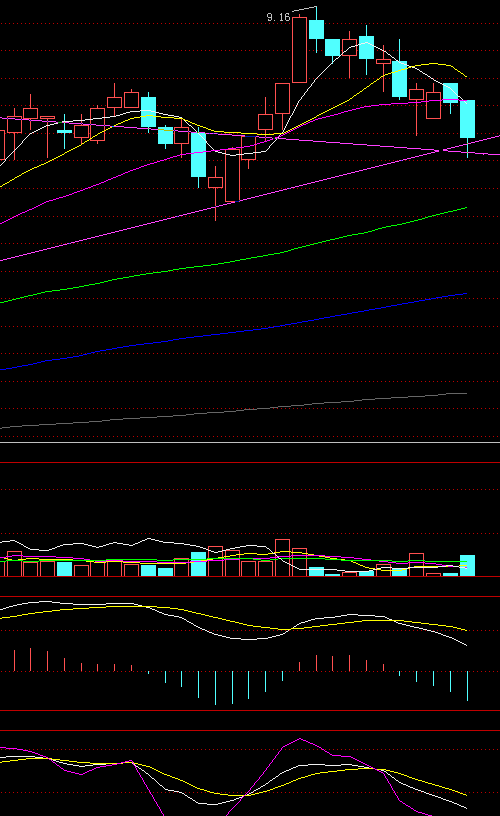Select the yellow moving average curve near its peak
The width and height of the screenshot is (500, 816).
click(x=434, y=63)
